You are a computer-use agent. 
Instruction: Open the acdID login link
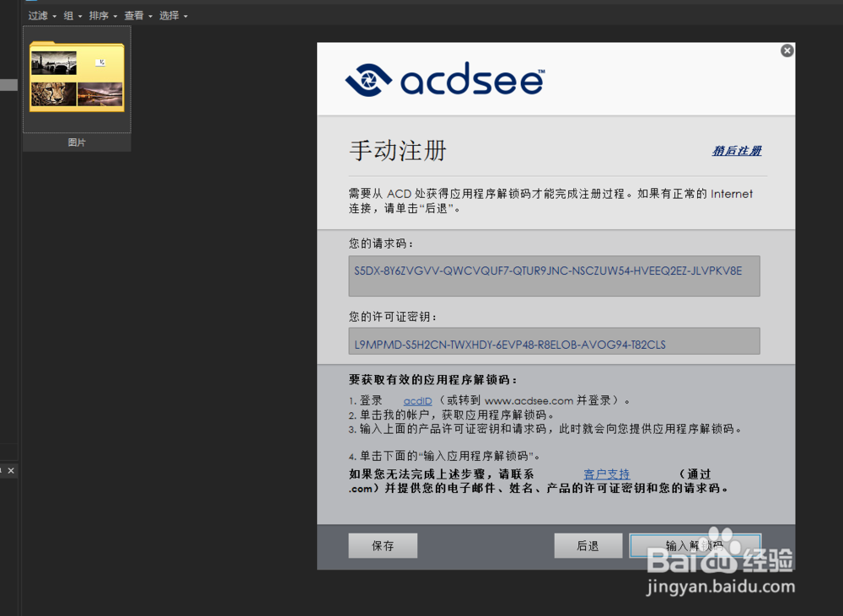[418, 401]
